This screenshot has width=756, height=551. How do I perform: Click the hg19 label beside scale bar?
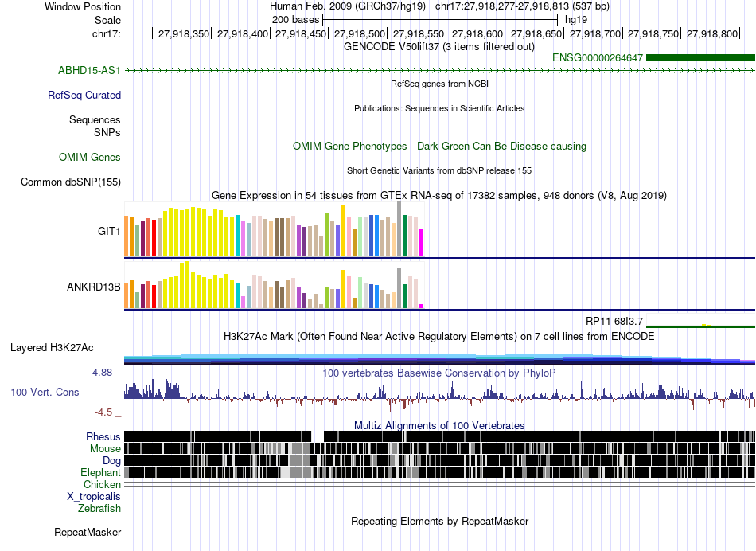pyautogui.click(x=576, y=20)
